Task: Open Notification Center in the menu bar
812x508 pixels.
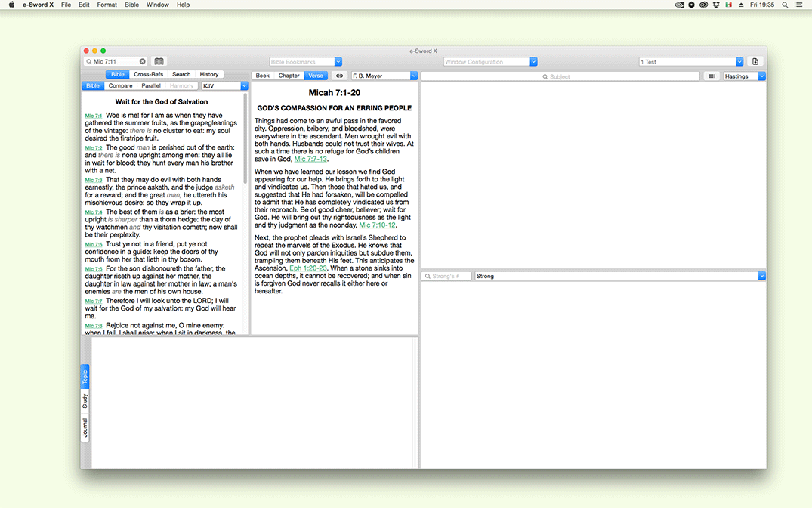Action: 798,5
